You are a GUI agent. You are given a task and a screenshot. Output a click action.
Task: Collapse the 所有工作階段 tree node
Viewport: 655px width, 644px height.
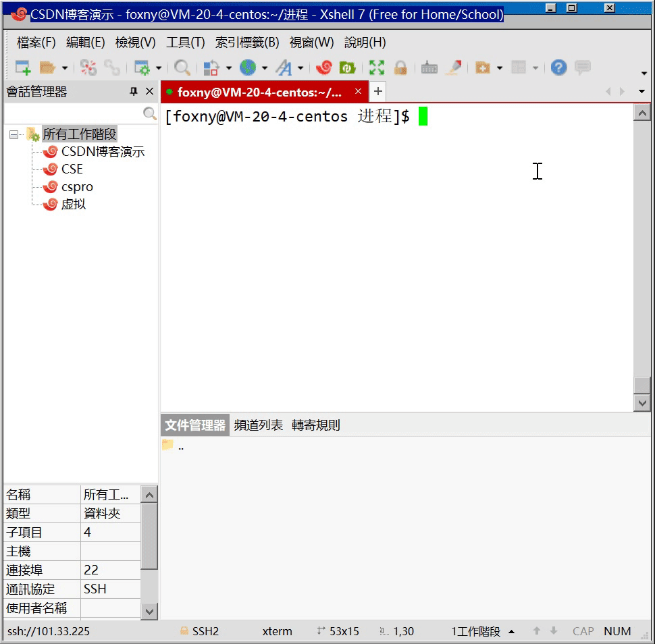tap(14, 134)
